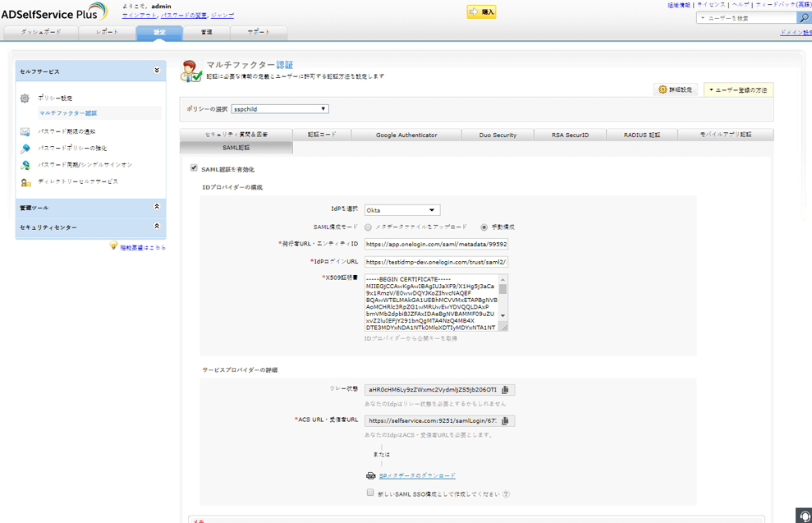Screen dimensions: 812x523
Task: Select the 手動構成 radio button
Action: 484,227
